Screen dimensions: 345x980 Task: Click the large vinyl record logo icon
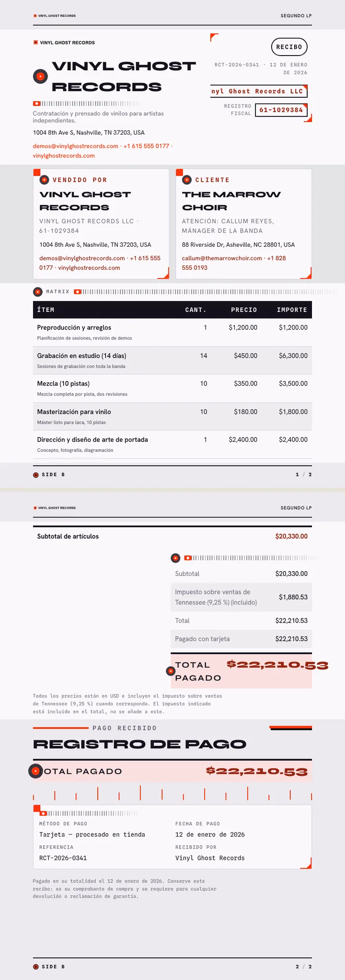pyautogui.click(x=40, y=76)
